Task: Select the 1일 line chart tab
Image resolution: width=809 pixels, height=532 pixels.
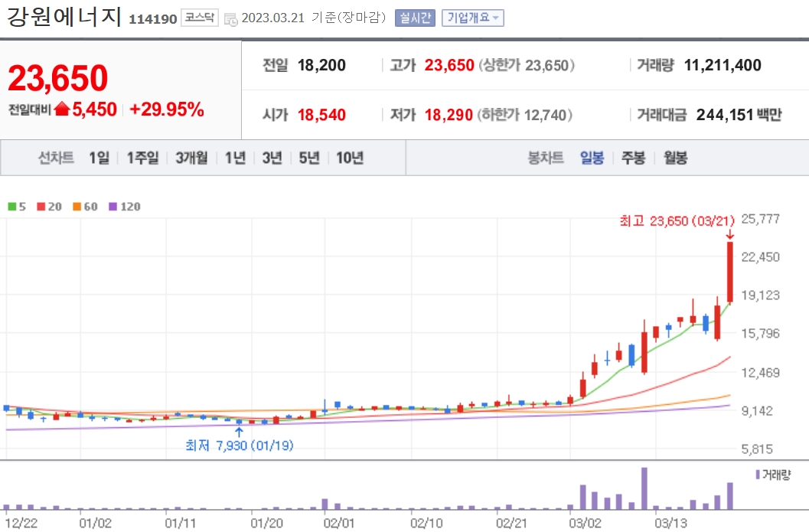Action: coord(99,158)
